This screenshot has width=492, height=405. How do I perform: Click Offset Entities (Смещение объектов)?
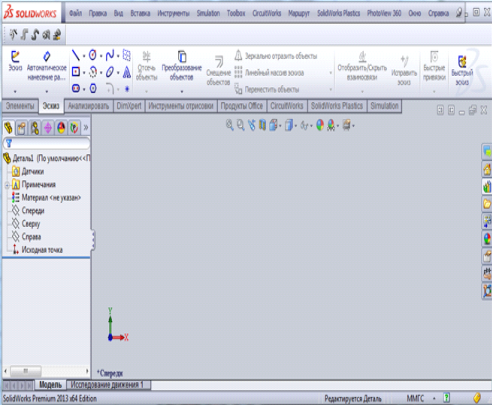pos(218,71)
